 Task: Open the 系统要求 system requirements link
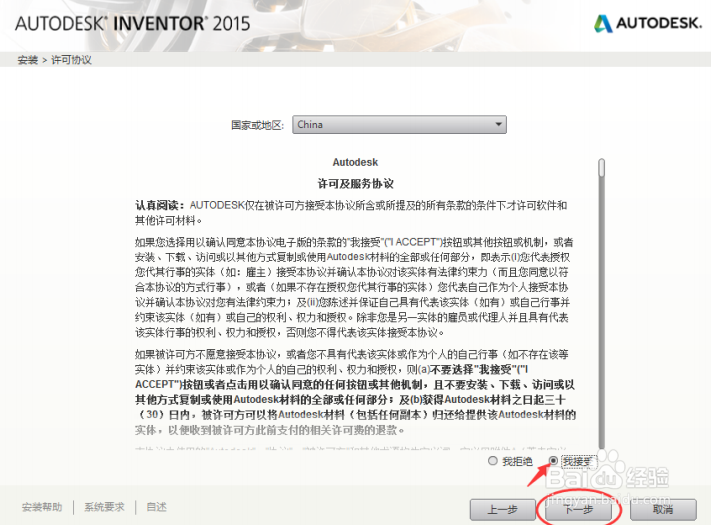tap(104, 507)
